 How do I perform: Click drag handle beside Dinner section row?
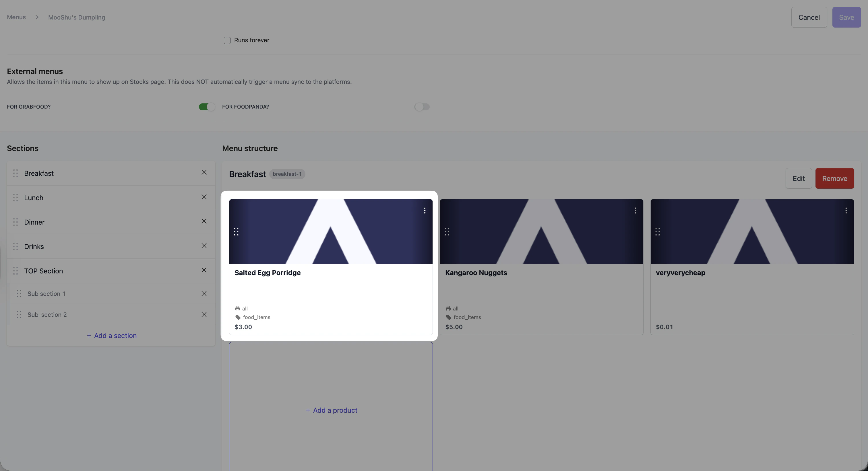pos(15,222)
